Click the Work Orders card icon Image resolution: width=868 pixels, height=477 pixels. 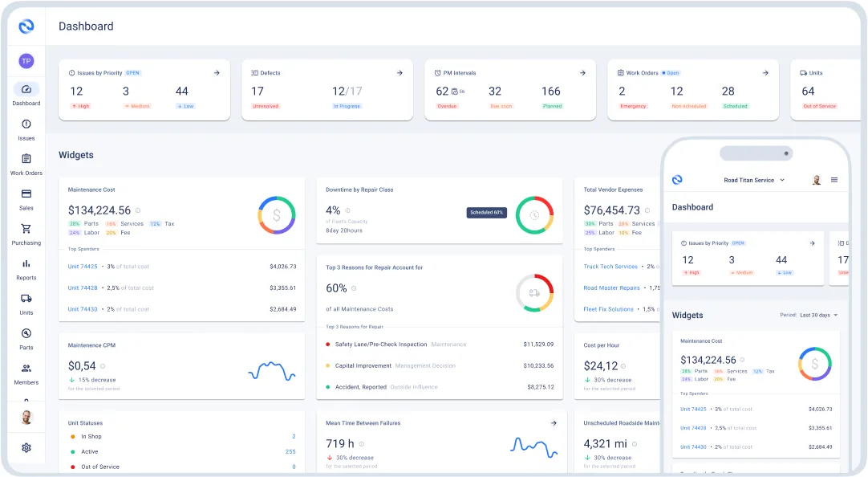click(620, 73)
